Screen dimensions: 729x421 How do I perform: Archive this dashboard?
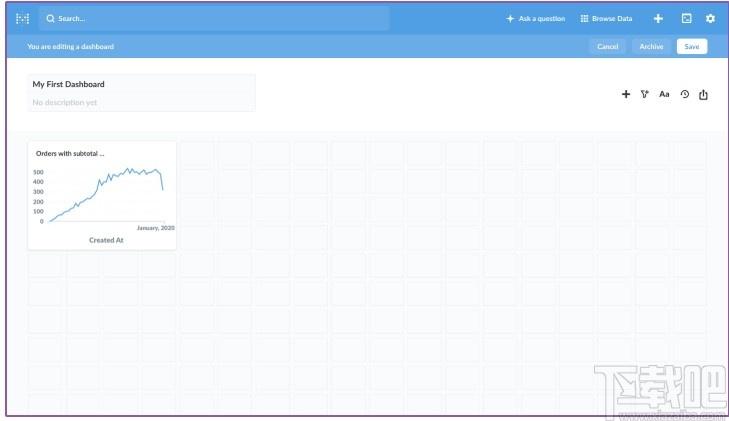click(651, 46)
